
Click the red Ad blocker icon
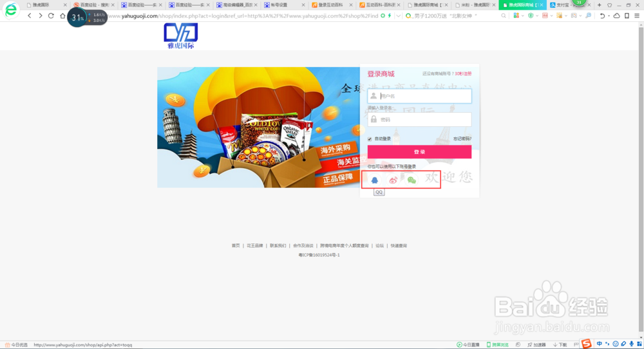pyautogui.click(x=545, y=15)
